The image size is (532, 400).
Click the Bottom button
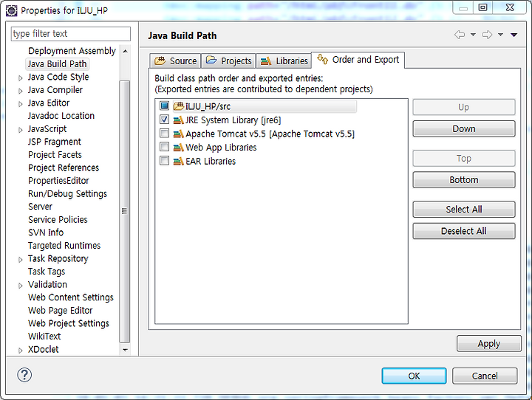click(464, 179)
